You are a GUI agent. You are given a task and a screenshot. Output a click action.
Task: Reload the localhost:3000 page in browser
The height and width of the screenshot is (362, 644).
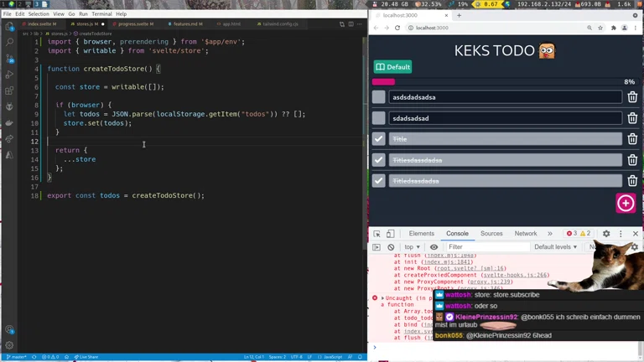click(x=397, y=28)
